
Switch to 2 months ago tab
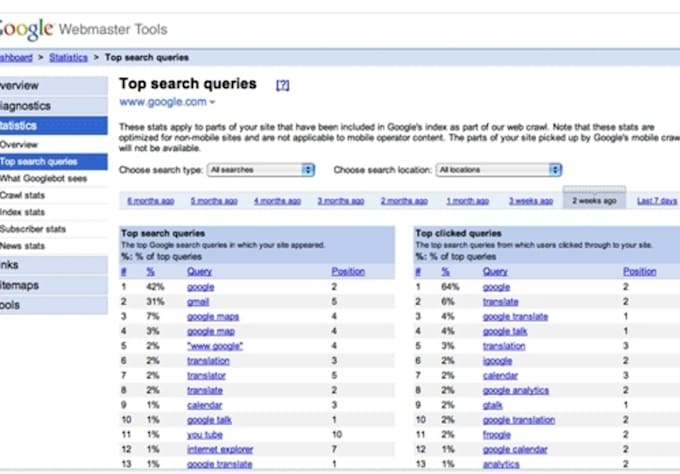[x=404, y=201]
